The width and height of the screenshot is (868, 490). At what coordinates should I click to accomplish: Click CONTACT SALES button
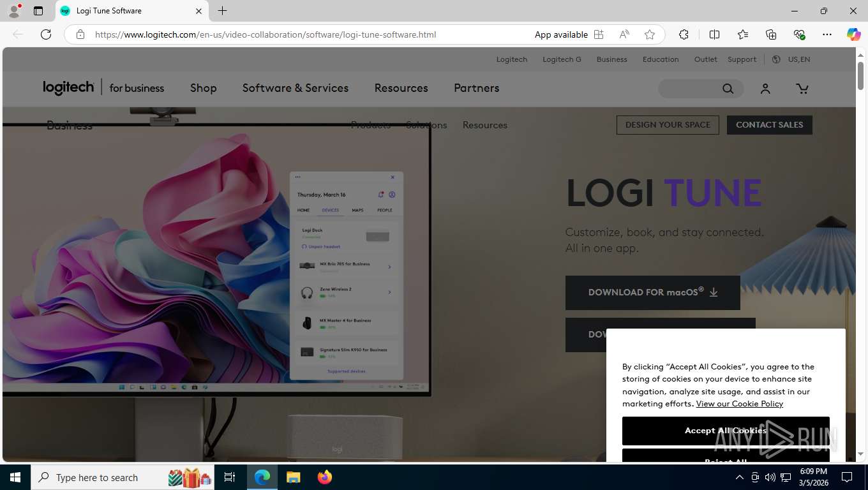(x=769, y=125)
